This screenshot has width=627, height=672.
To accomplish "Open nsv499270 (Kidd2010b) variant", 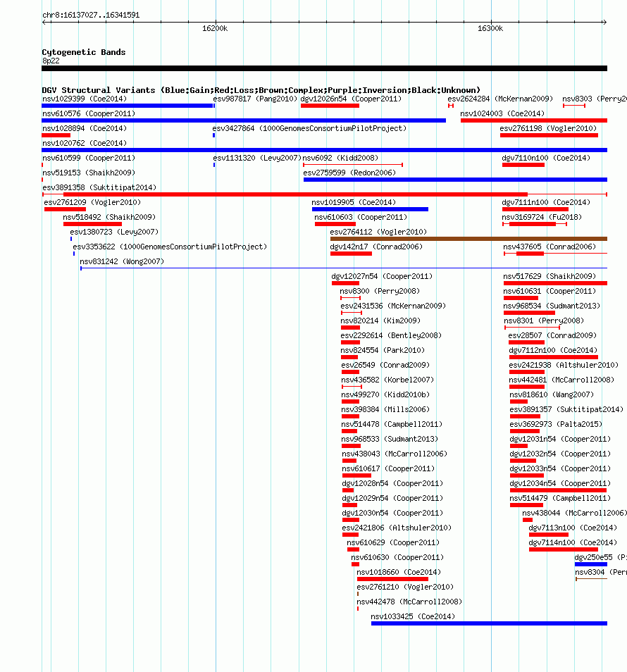I will (385, 394).
